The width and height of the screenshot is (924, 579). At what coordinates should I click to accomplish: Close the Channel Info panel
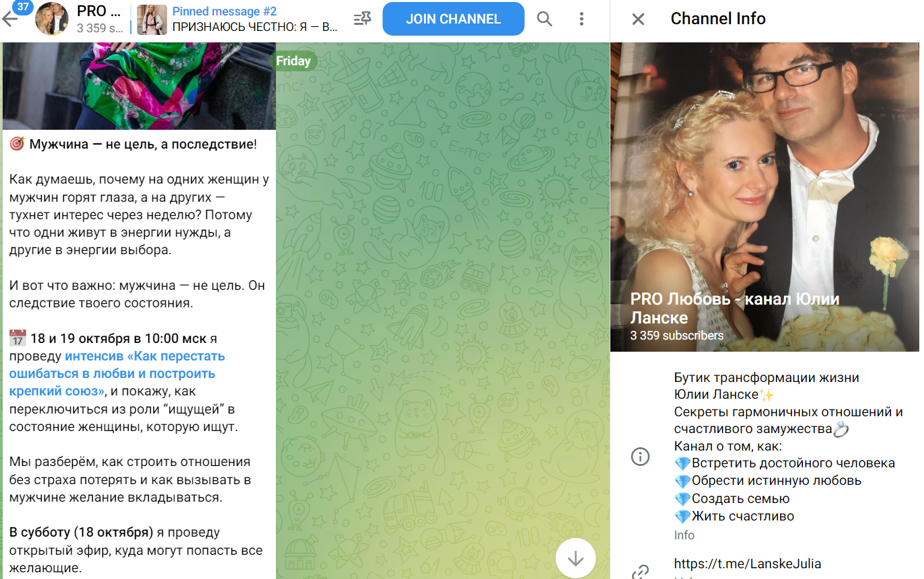[638, 19]
